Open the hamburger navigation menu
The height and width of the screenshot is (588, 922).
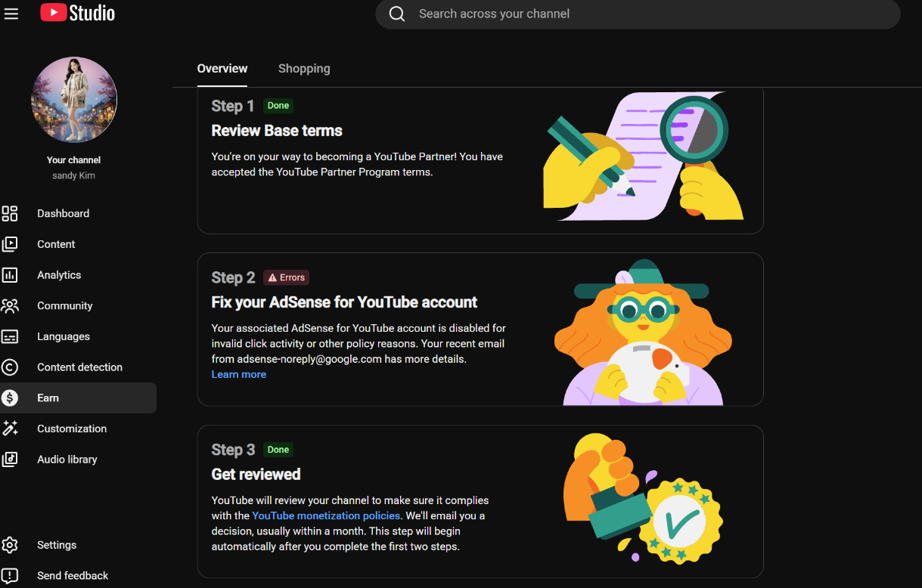11,13
